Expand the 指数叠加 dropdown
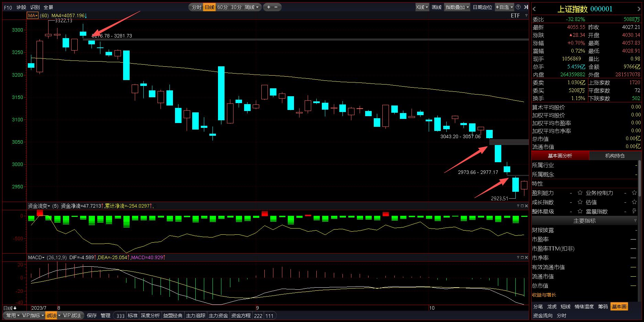The height and width of the screenshot is (322, 644). click(x=457, y=7)
